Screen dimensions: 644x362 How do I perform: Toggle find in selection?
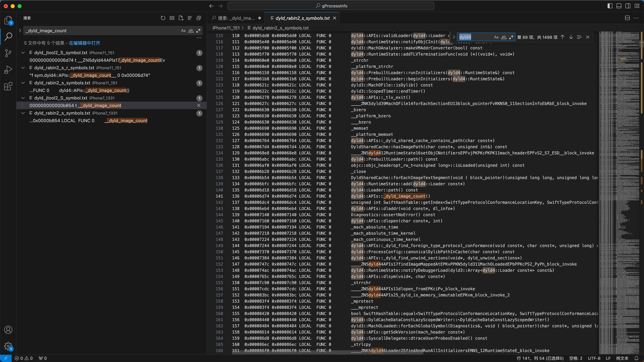[579, 37]
